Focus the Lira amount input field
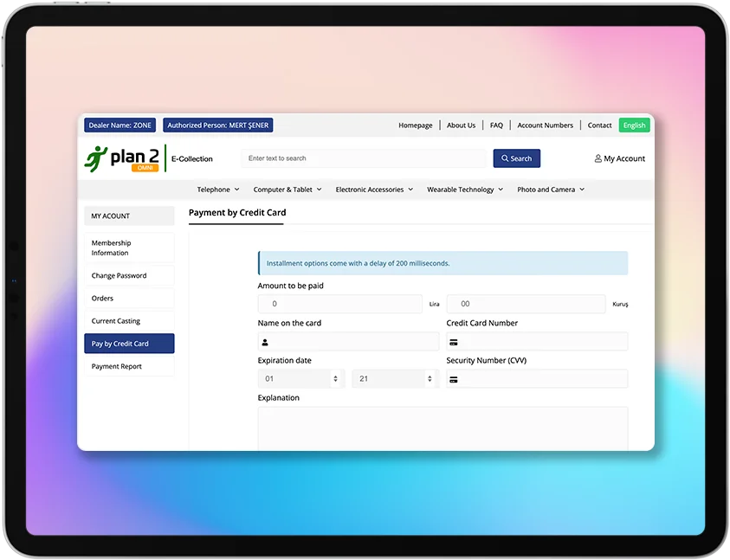This screenshot has height=560, width=730. tap(339, 304)
